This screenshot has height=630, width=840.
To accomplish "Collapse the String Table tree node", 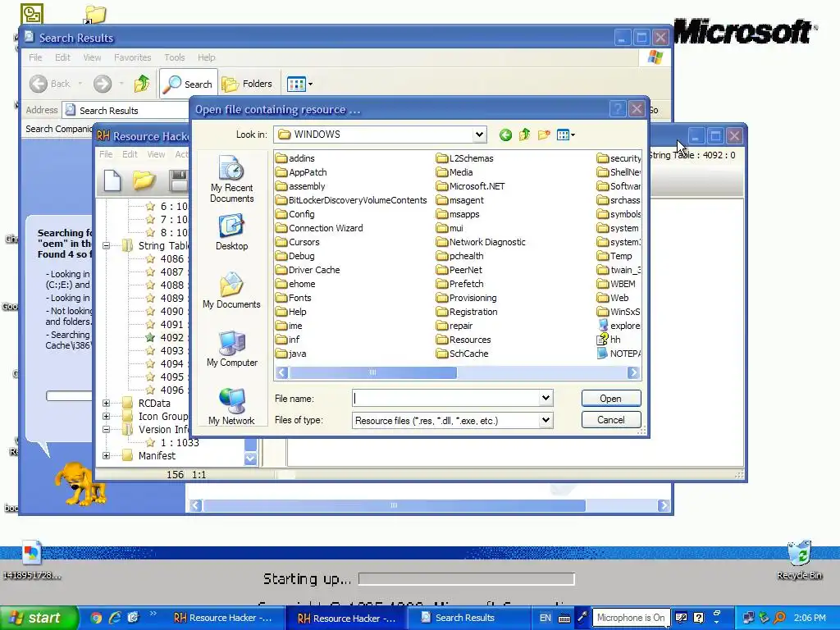I will pyautogui.click(x=106, y=246).
